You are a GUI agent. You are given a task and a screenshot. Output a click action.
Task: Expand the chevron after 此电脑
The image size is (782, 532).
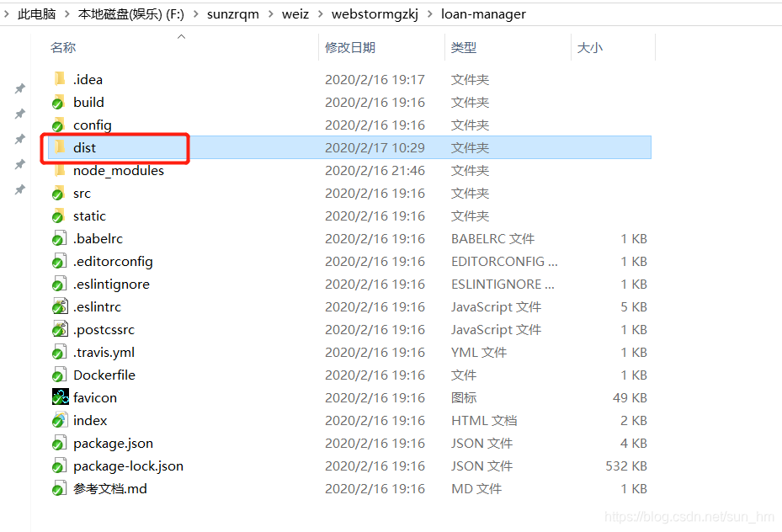(x=66, y=14)
